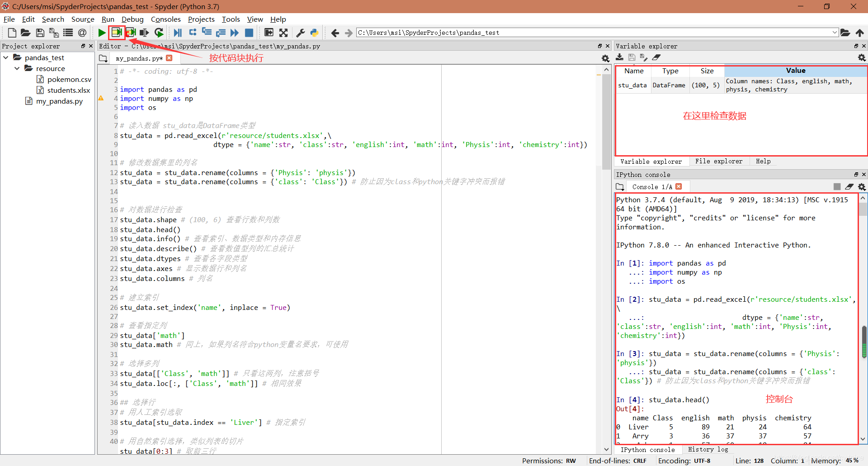The height and width of the screenshot is (466, 868).
Task: Step into function debug icon
Action: point(207,32)
